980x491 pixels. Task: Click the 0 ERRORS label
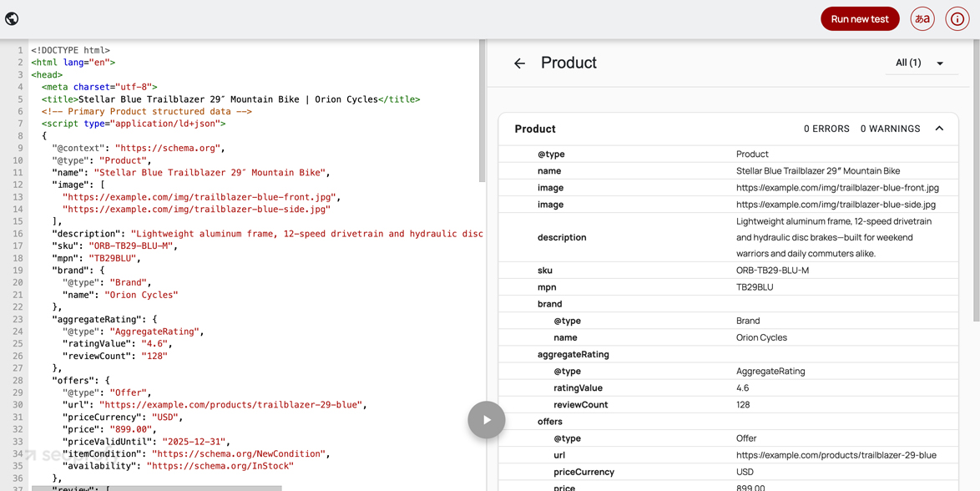[826, 129]
